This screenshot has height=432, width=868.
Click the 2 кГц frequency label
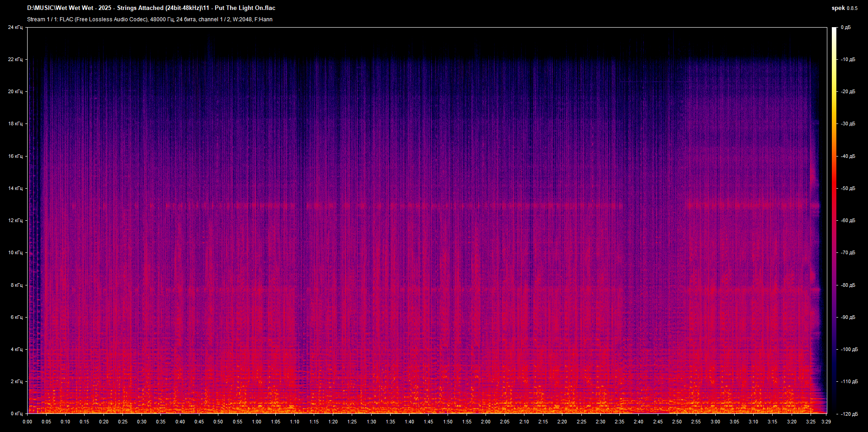tap(17, 381)
